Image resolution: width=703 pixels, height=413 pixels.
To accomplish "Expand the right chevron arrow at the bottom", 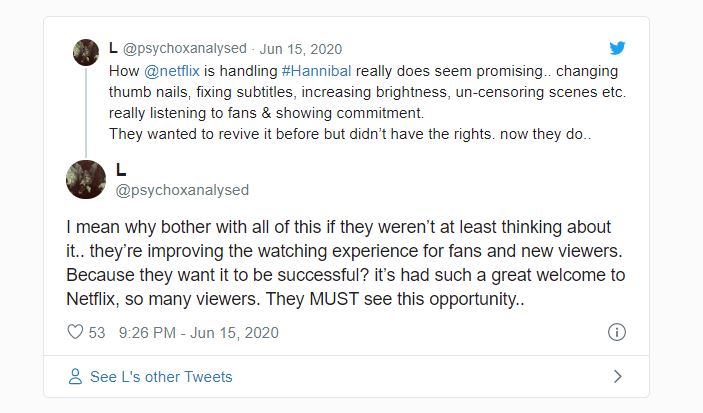I will point(617,377).
